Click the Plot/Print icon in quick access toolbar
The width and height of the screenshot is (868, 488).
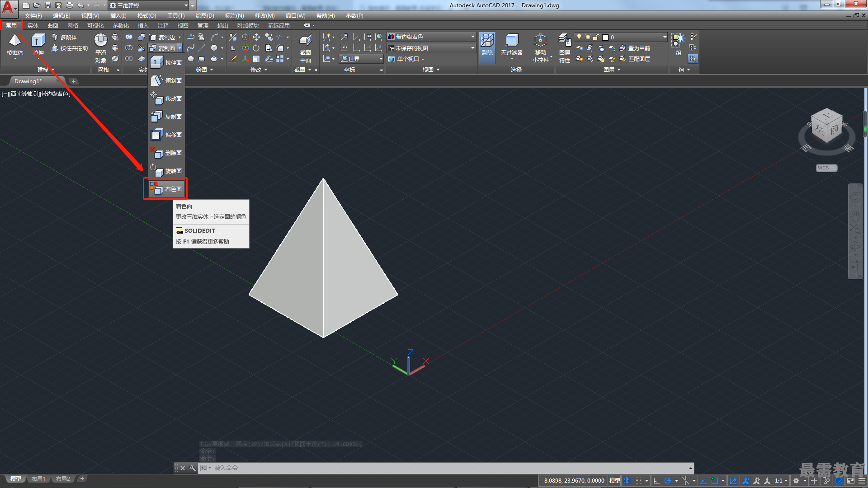tap(70, 5)
